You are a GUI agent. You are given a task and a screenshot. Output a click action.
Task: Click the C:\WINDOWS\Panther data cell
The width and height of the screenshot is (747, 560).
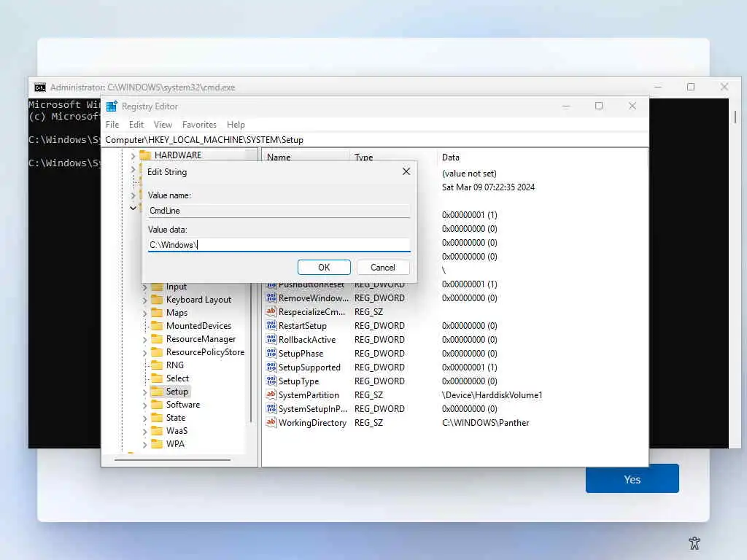click(x=485, y=422)
